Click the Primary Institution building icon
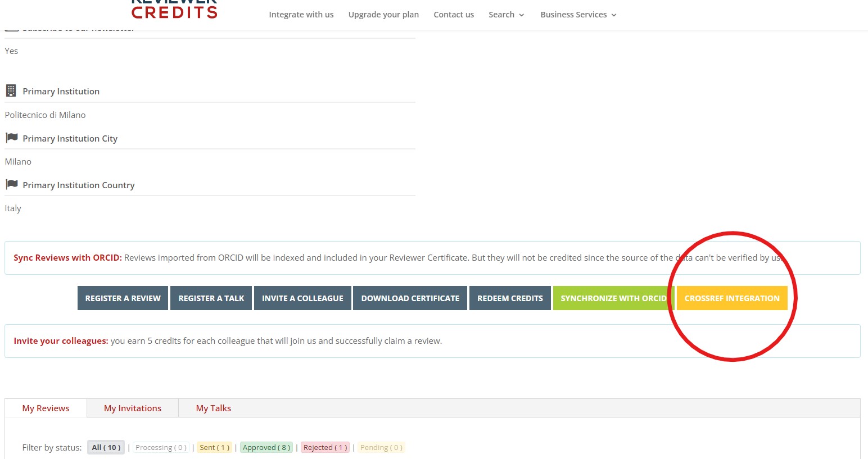This screenshot has height=459, width=868. point(11,90)
